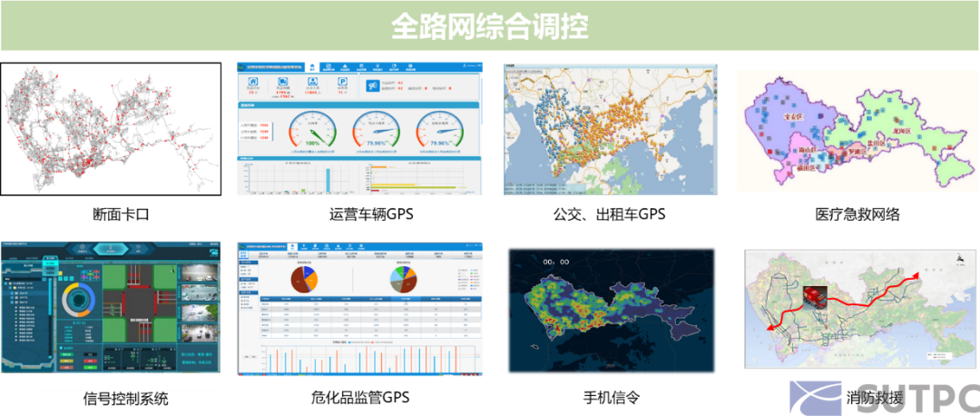
Task: Select the 断面卡口 road network map image
Action: click(111, 129)
